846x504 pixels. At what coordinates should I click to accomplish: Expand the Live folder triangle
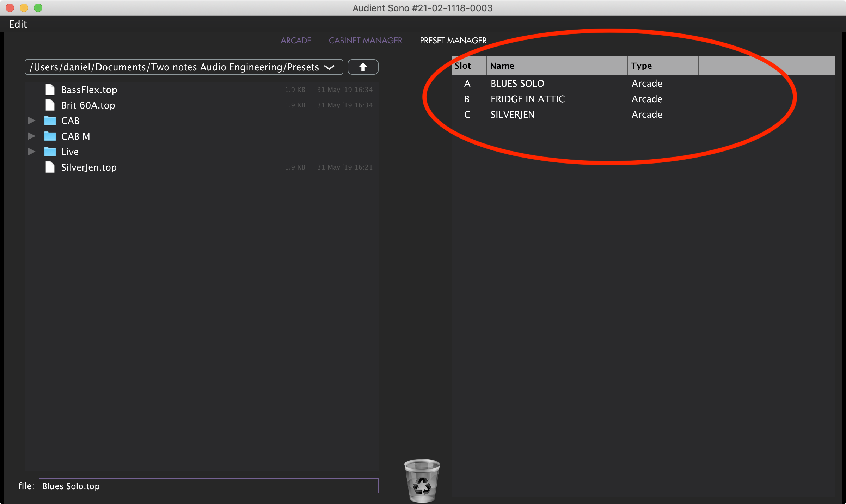click(x=31, y=152)
